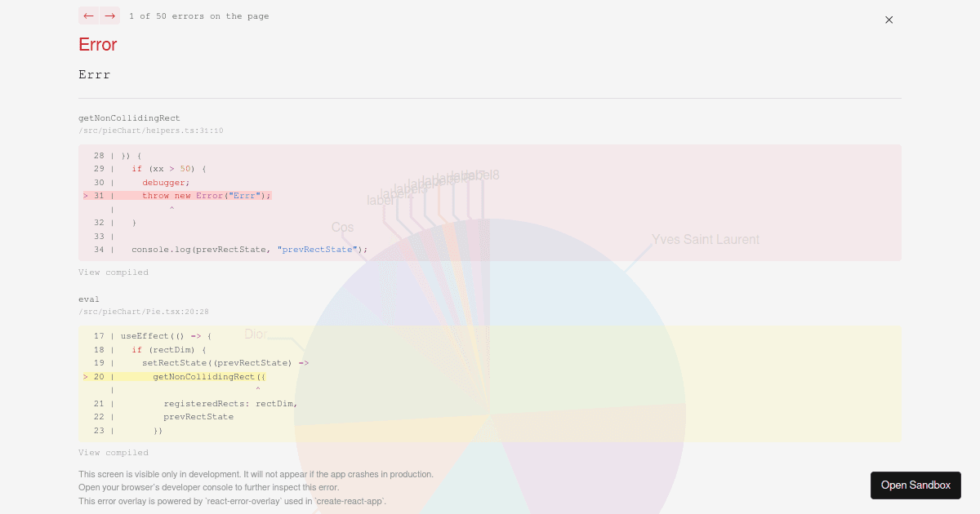Image resolution: width=980 pixels, height=514 pixels.
Task: Dismiss the error overlay with the X
Action: tap(889, 20)
